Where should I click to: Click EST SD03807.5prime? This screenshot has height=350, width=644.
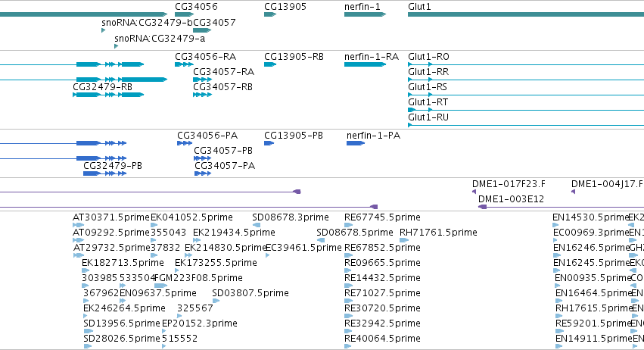tap(250, 294)
